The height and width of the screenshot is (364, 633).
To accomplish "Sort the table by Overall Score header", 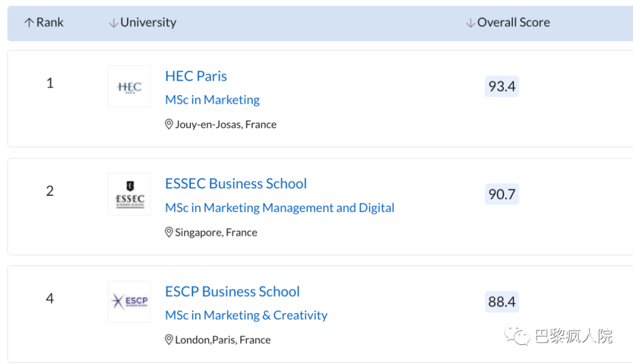I will coord(513,23).
